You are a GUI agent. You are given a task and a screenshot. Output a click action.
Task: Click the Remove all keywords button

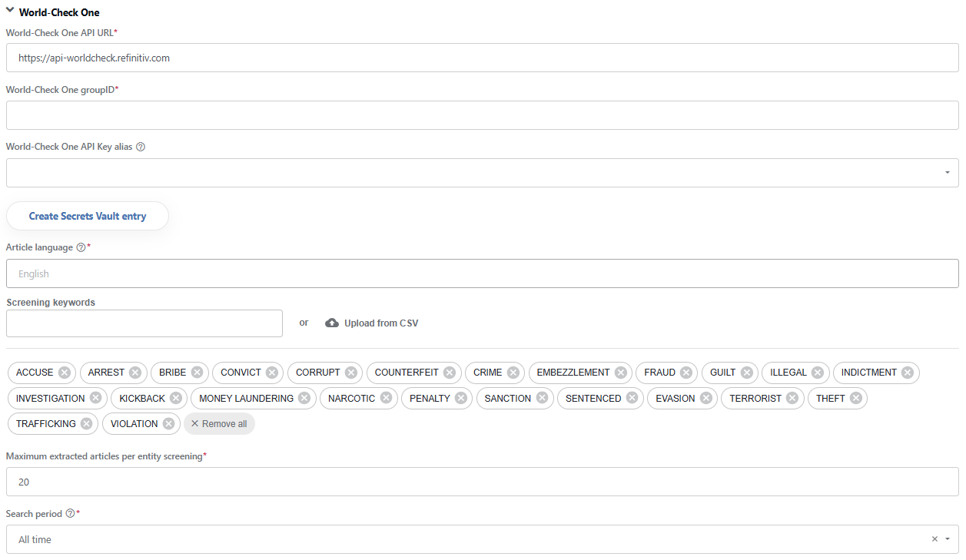219,424
